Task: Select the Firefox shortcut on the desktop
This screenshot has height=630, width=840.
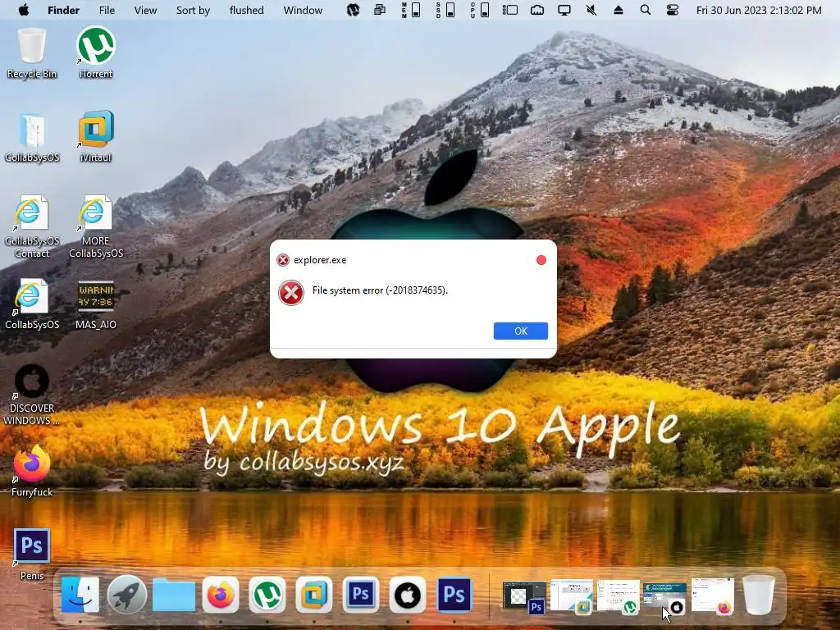Action: tap(32, 472)
